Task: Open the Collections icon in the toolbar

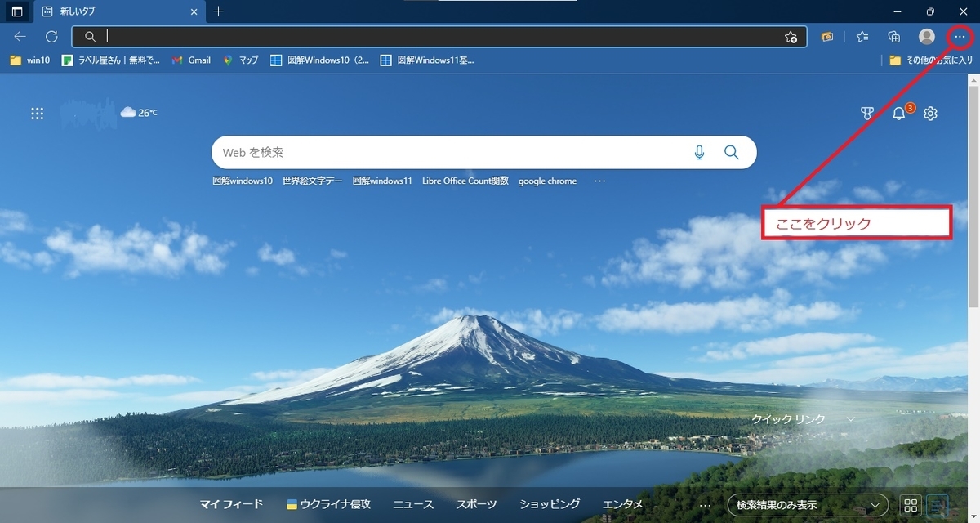Action: pyautogui.click(x=893, y=37)
